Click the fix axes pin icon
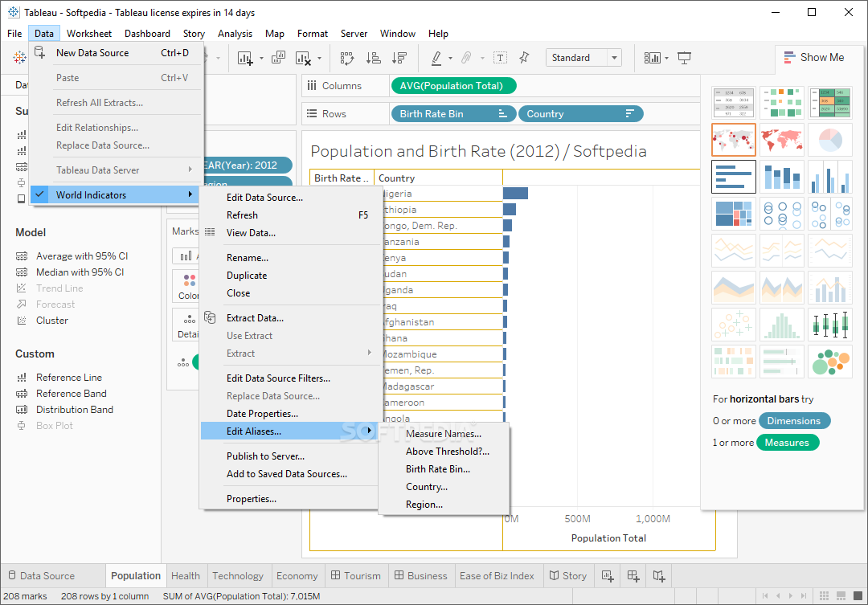 pyautogui.click(x=524, y=58)
